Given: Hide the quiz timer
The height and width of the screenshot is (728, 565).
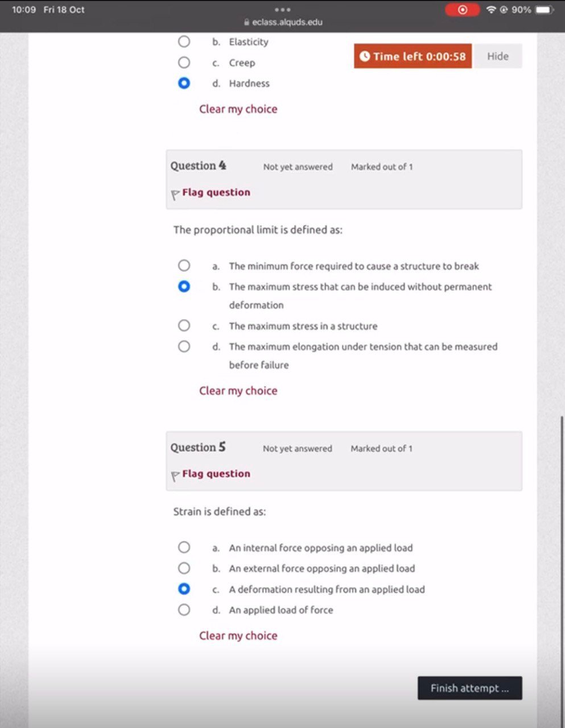Looking at the screenshot, I should (497, 56).
